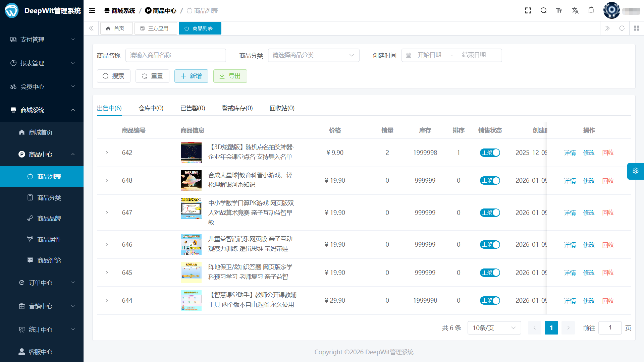Open 商品评论 in the sidebar menu
644x362 pixels.
click(x=48, y=260)
